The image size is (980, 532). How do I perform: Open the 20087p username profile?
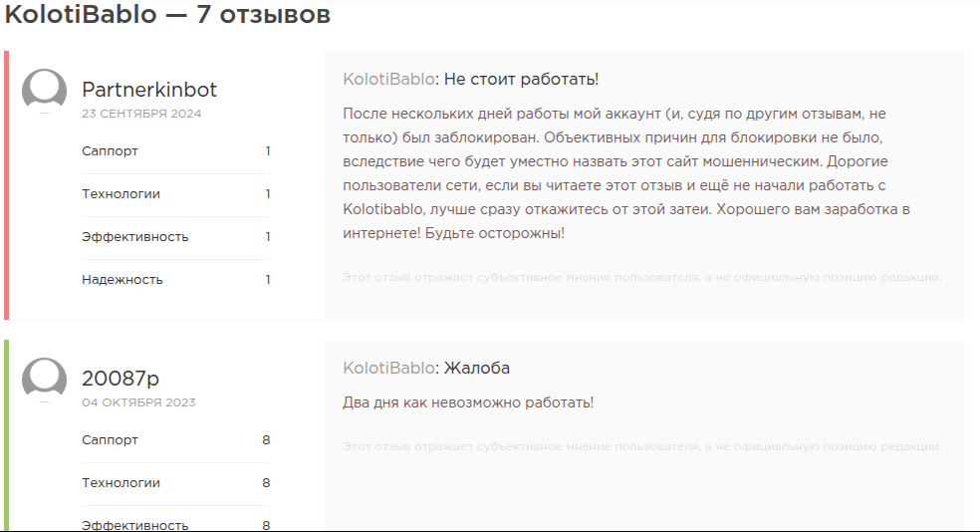[x=121, y=379]
